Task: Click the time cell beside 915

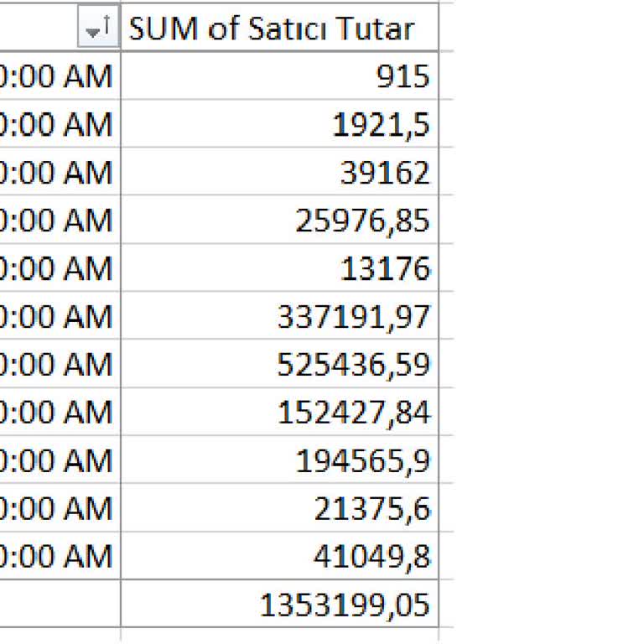Action: (57, 76)
